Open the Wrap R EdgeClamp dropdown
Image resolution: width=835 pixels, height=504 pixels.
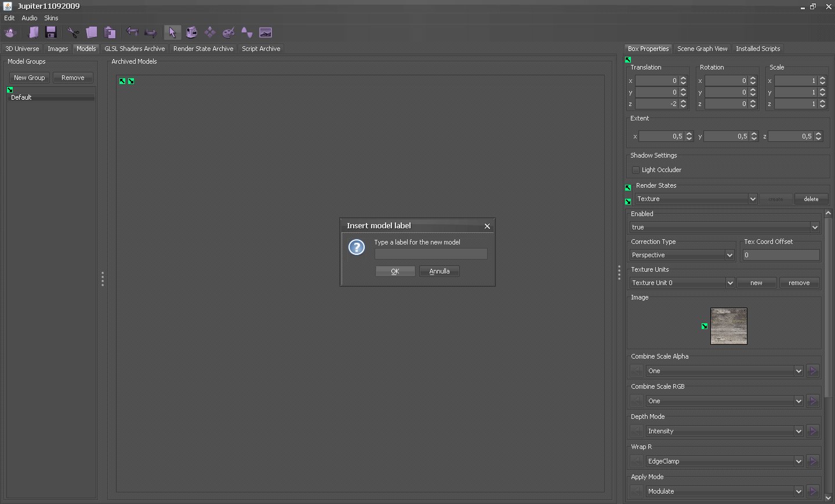pyautogui.click(x=724, y=461)
